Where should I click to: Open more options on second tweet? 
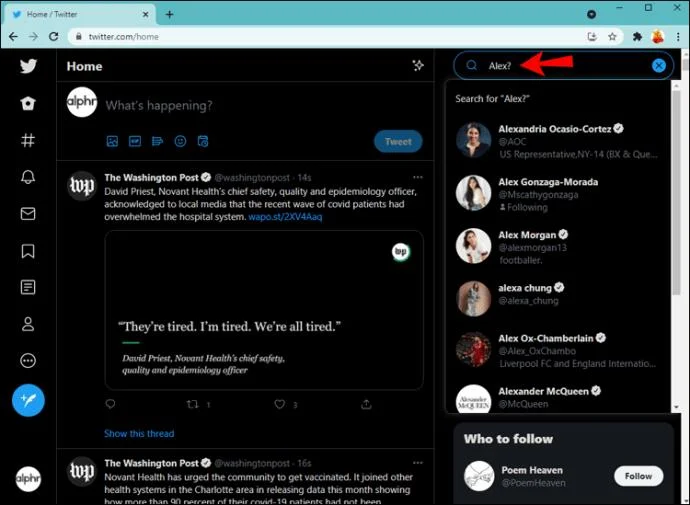point(418,464)
